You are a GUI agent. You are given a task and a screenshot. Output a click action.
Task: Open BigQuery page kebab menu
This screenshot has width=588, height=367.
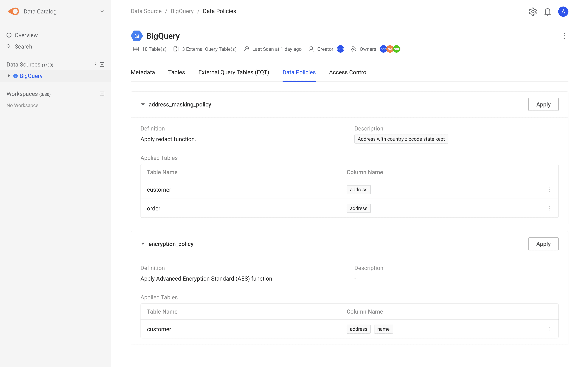(x=564, y=36)
